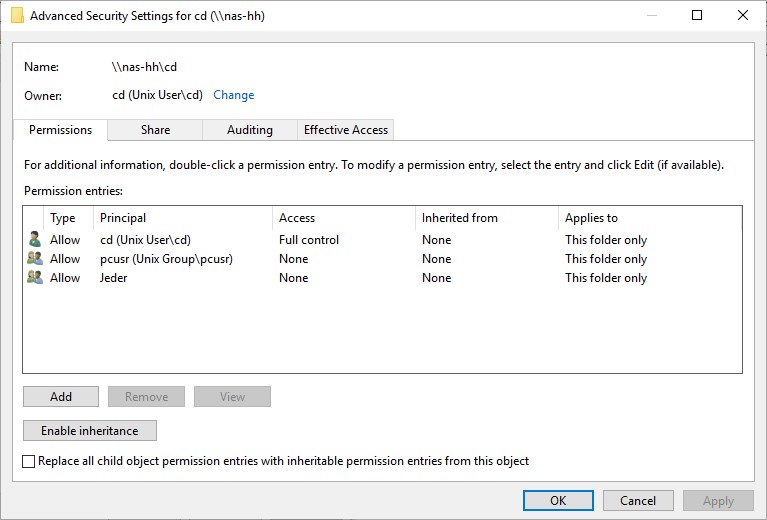
Task: Switch to the Share tab
Action: pyautogui.click(x=155, y=130)
